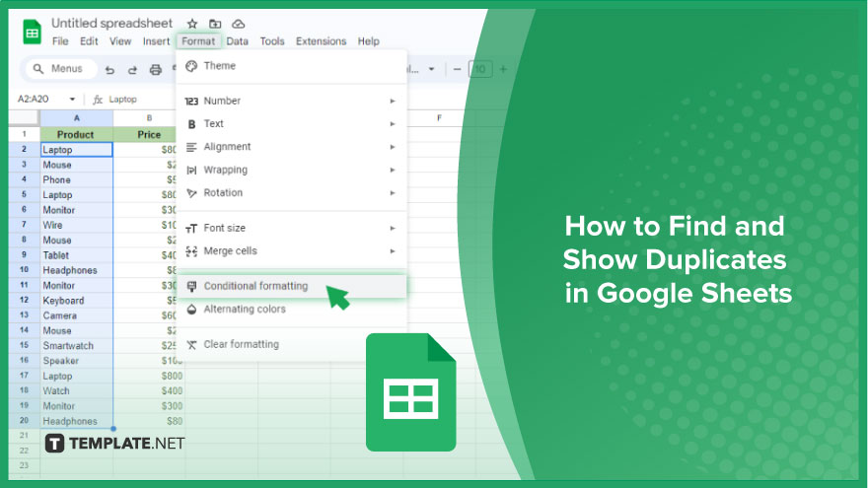Click the Font size icon
868x488 pixels.
click(x=191, y=229)
